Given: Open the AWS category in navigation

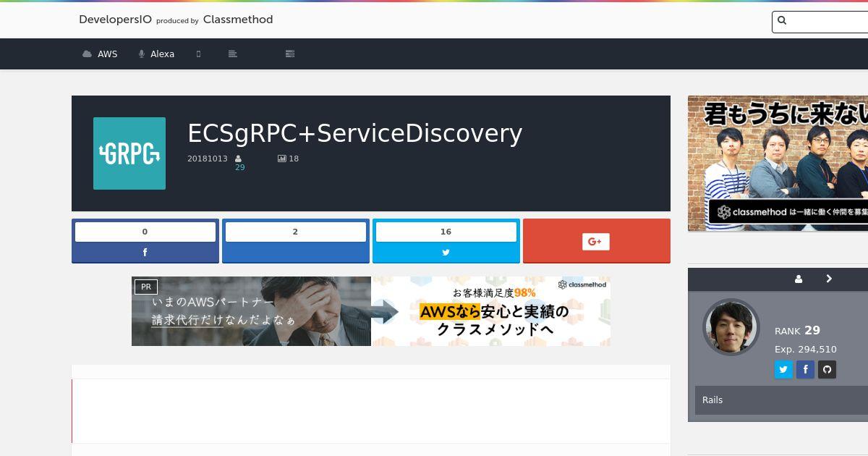Looking at the screenshot, I should pos(100,54).
